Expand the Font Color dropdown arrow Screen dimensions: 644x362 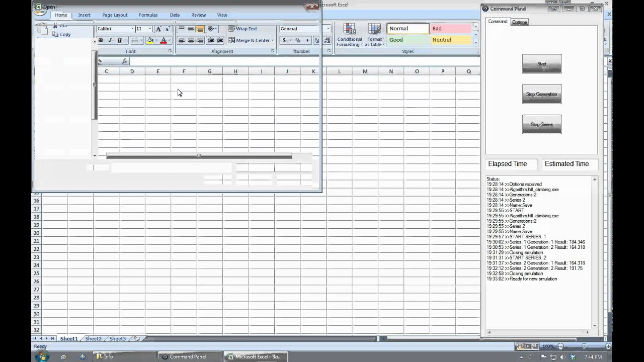click(x=169, y=40)
